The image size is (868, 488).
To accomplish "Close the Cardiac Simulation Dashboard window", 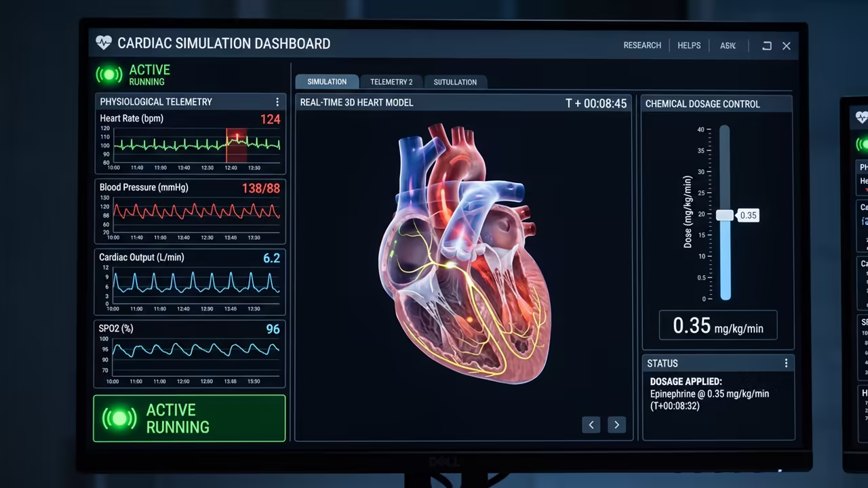I will 787,45.
